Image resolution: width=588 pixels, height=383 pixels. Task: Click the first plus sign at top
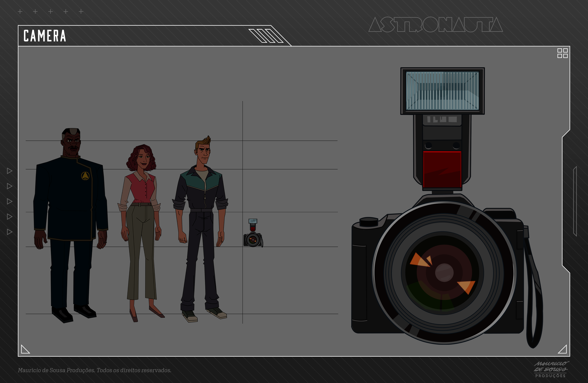[20, 12]
